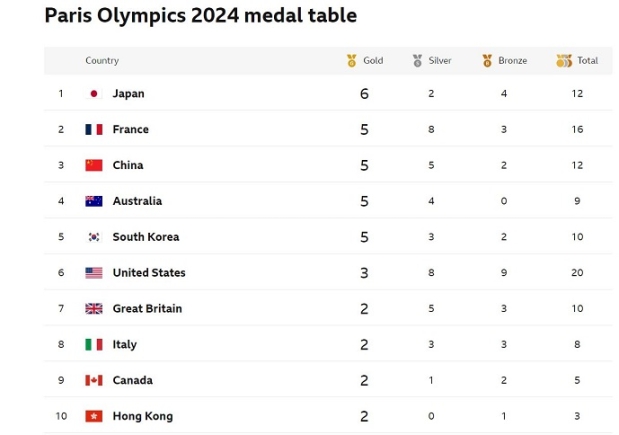Screen dimensions: 619x435
Task: Click the bronze medal icon in header
Action: (x=487, y=61)
